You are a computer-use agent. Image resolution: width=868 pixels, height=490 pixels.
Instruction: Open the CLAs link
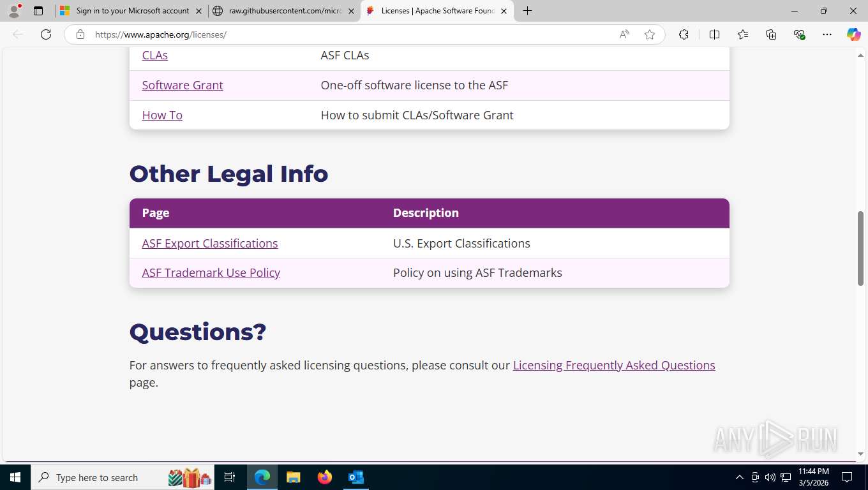[x=154, y=56]
